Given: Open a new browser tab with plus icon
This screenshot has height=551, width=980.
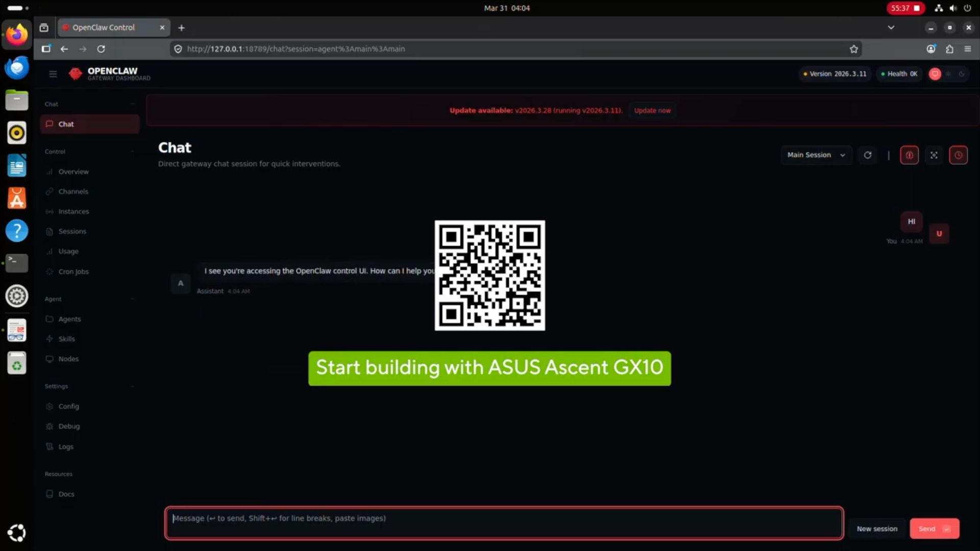Looking at the screenshot, I should [x=181, y=28].
